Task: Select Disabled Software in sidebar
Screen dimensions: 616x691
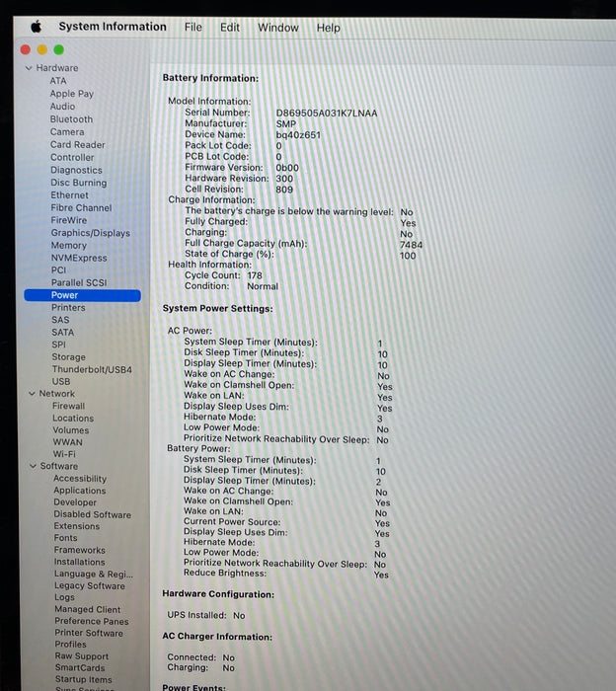Action: 92,514
